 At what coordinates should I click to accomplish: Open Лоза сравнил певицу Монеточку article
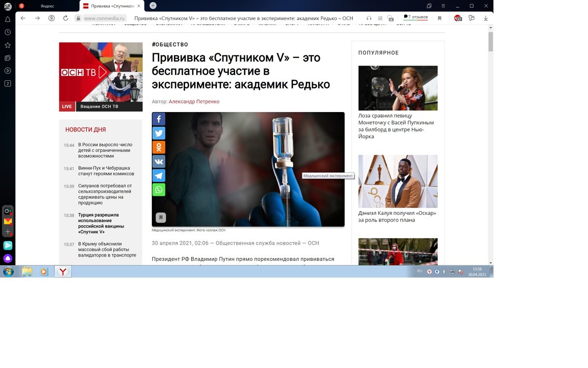[396, 126]
